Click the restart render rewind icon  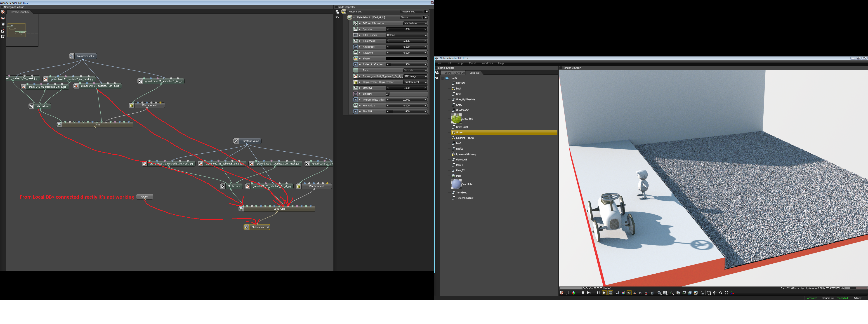tap(589, 293)
